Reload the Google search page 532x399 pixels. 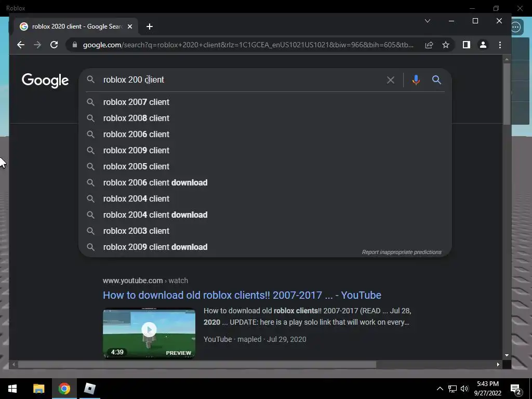(x=54, y=45)
